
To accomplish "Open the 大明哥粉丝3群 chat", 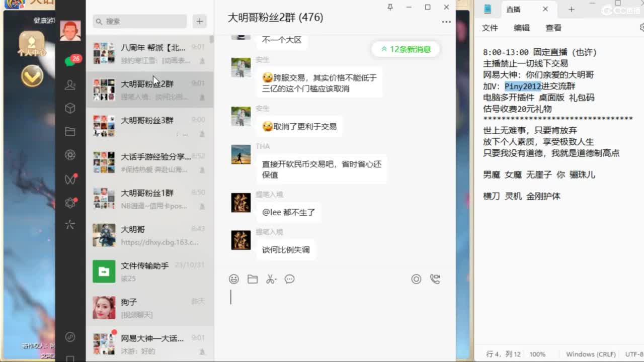I will click(150, 126).
